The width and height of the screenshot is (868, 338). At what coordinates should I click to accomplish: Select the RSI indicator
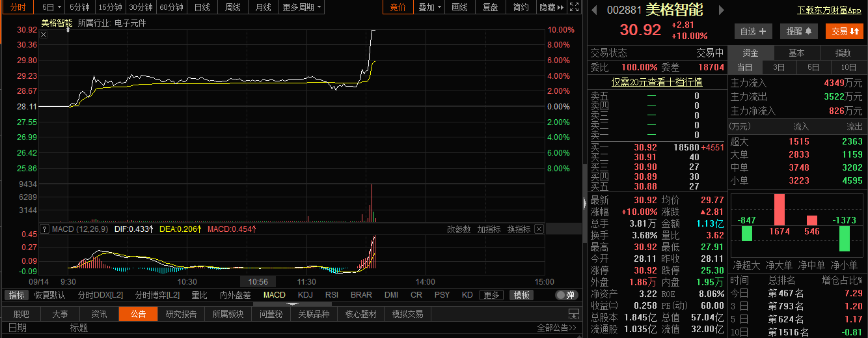point(332,295)
